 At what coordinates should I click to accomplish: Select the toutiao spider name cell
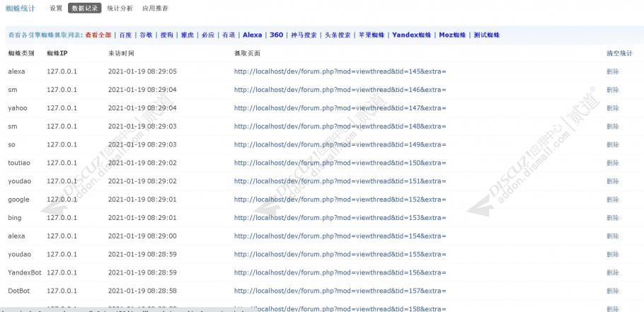pos(19,163)
